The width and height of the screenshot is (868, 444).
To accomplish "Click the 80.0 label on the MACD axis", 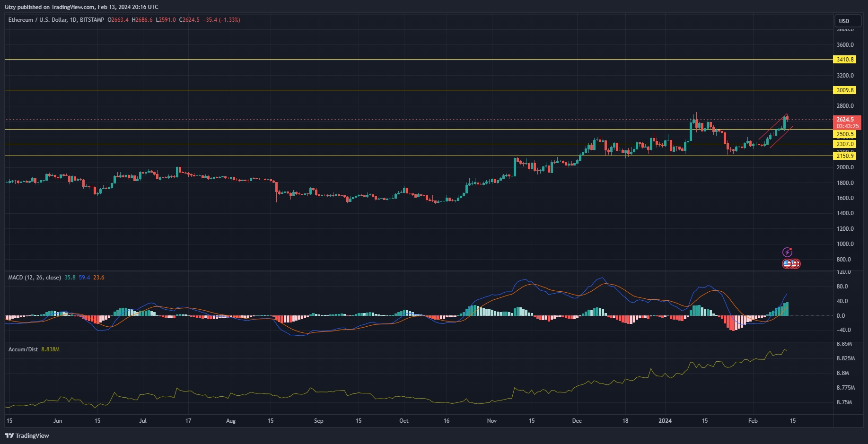I will [x=842, y=287].
